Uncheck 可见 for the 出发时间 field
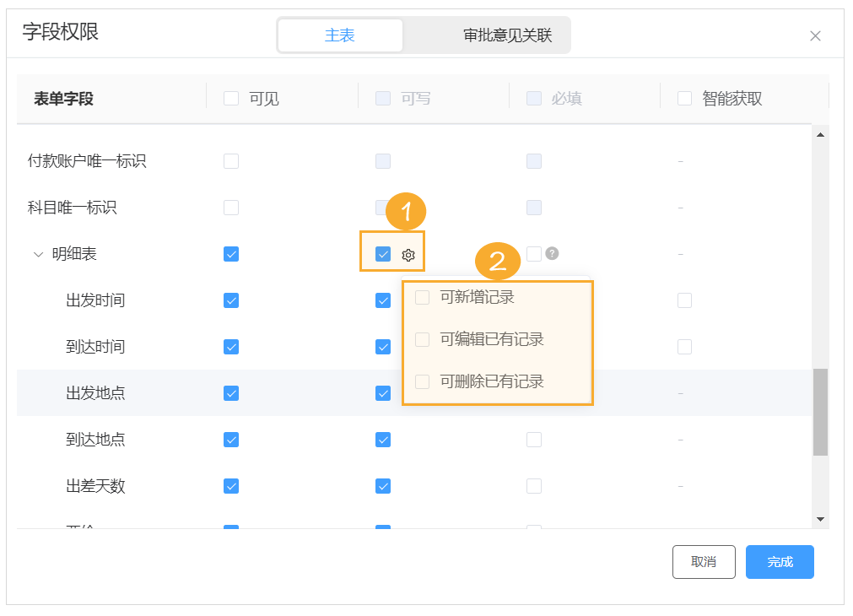The height and width of the screenshot is (616, 853). pyautogui.click(x=230, y=300)
